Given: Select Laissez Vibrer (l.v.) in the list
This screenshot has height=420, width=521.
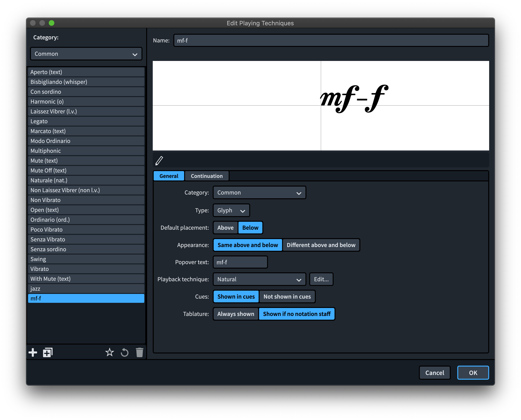Looking at the screenshot, I should [86, 111].
